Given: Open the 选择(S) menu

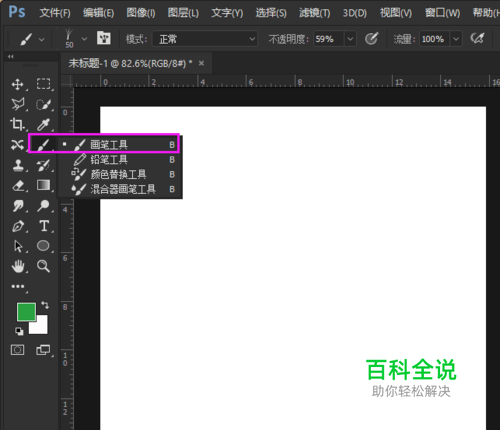Looking at the screenshot, I should coord(271,13).
